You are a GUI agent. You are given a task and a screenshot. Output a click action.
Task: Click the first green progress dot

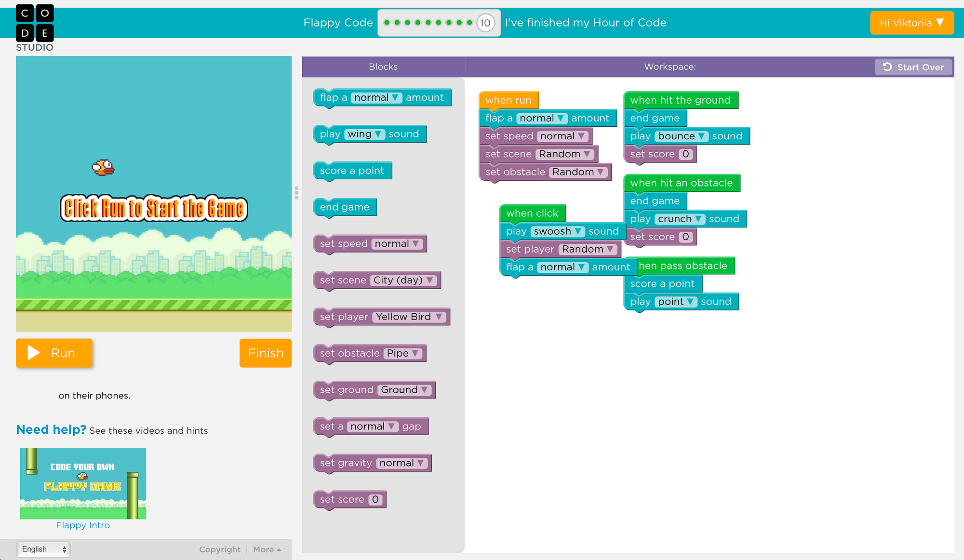[x=387, y=23]
